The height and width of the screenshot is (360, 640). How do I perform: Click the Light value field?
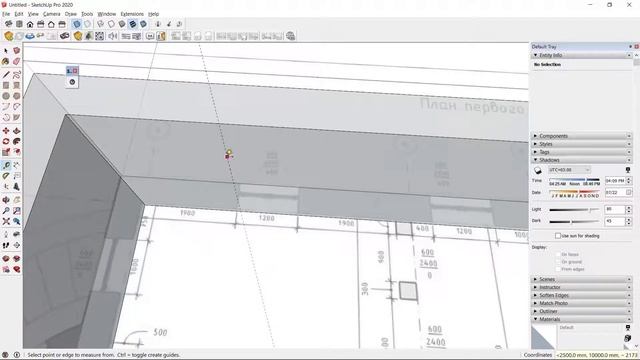pos(615,209)
